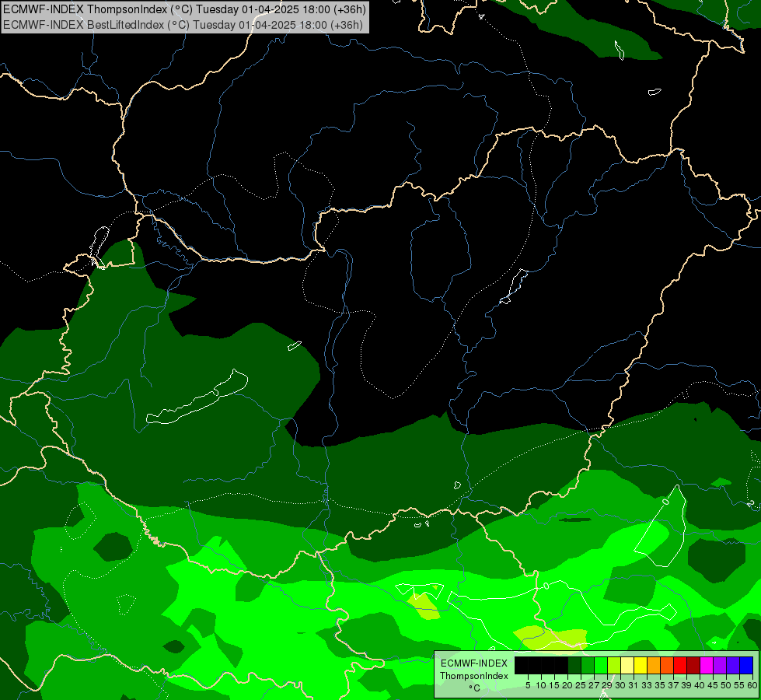Select the magenta 40–45 legend swatch
The height and width of the screenshot is (700, 761).
707,665
